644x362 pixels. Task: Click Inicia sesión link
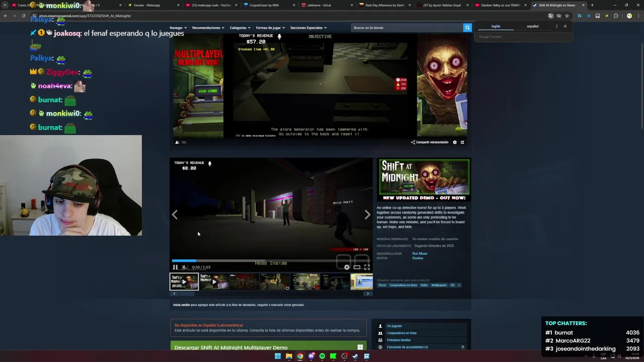[x=182, y=305]
